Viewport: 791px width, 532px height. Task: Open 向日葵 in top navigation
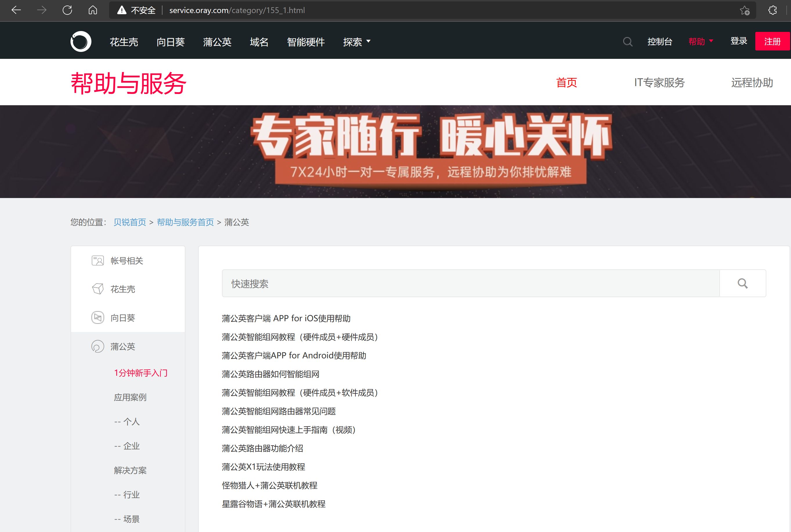point(171,42)
